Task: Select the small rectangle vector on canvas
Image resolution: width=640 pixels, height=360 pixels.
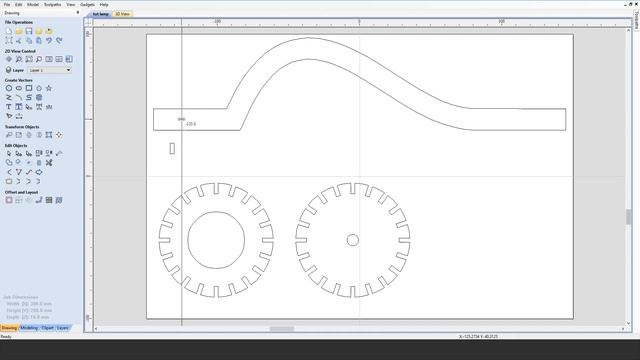Action: point(172,149)
